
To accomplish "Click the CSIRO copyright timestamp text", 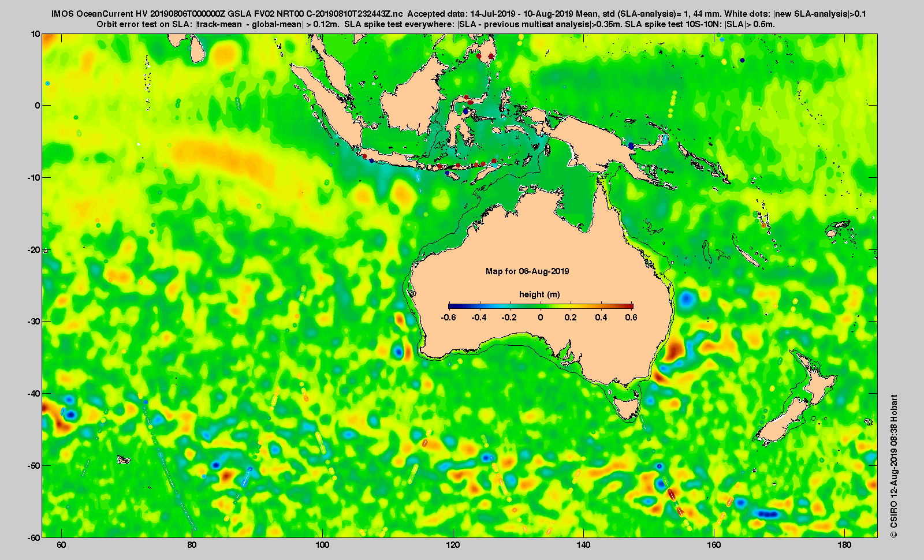I will (894, 466).
